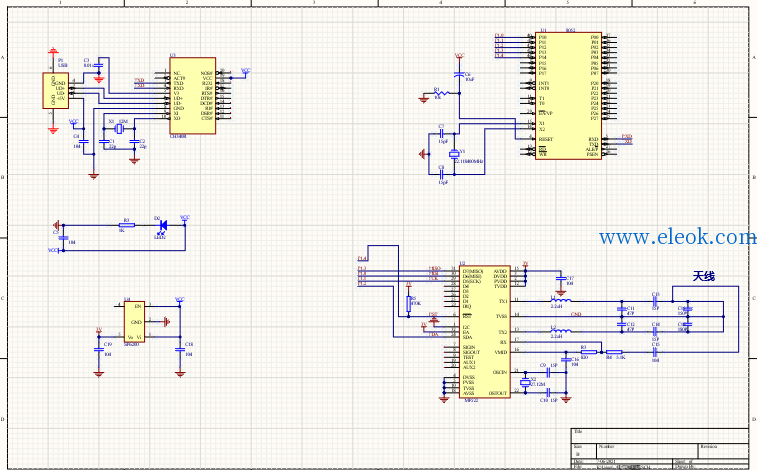Select capacitor C5 in the LED circuit
Screen dimensions: 757x470
[63, 237]
